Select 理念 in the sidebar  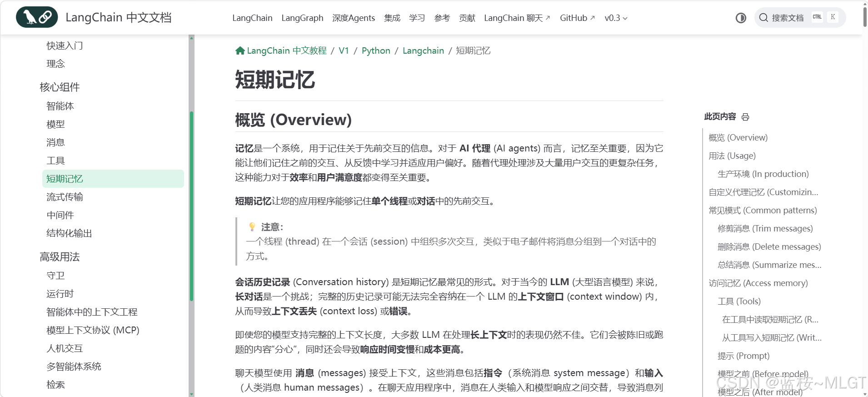pyautogui.click(x=55, y=64)
